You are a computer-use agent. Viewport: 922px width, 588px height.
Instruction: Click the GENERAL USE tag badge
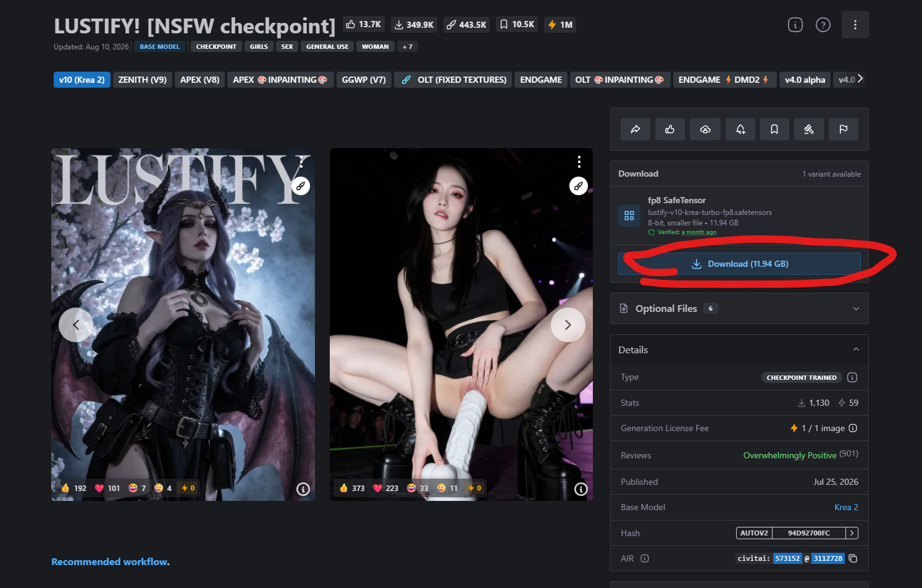tap(327, 46)
